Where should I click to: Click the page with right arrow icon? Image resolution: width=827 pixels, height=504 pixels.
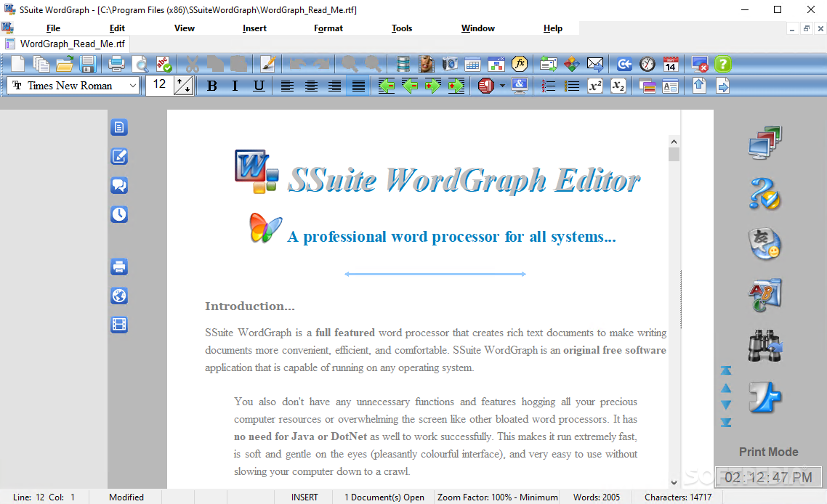(x=722, y=86)
